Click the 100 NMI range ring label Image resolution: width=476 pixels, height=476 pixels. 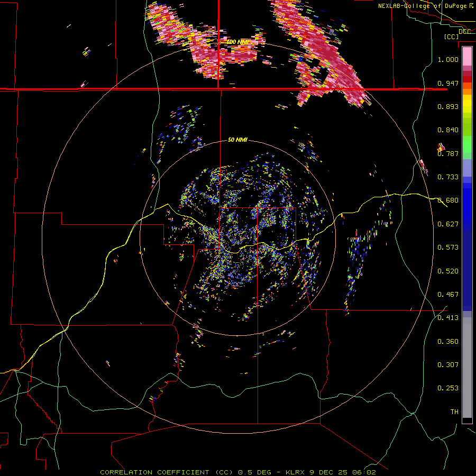[237, 42]
